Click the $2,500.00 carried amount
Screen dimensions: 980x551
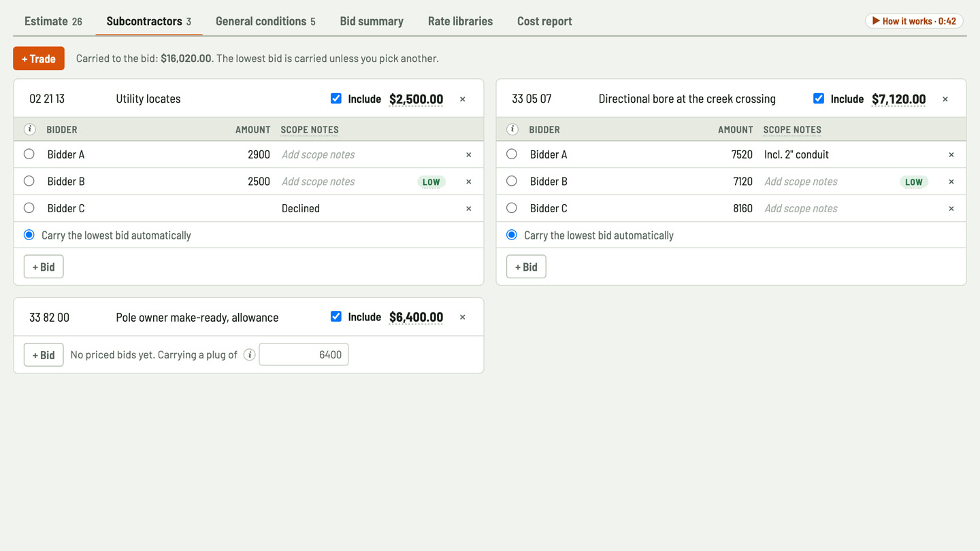tap(416, 99)
